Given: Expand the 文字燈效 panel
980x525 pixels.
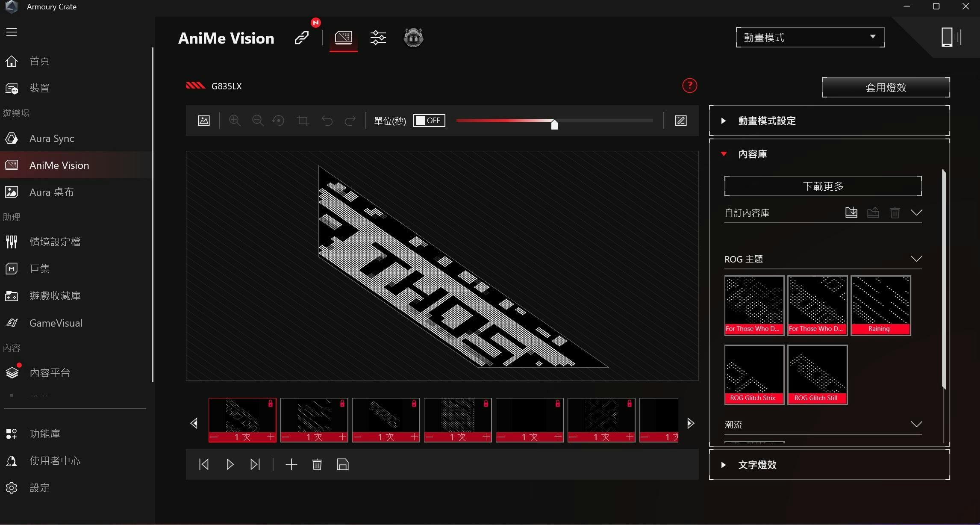Looking at the screenshot, I should tap(829, 465).
